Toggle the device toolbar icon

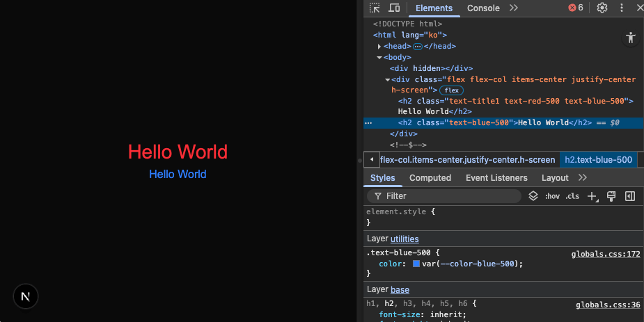394,8
